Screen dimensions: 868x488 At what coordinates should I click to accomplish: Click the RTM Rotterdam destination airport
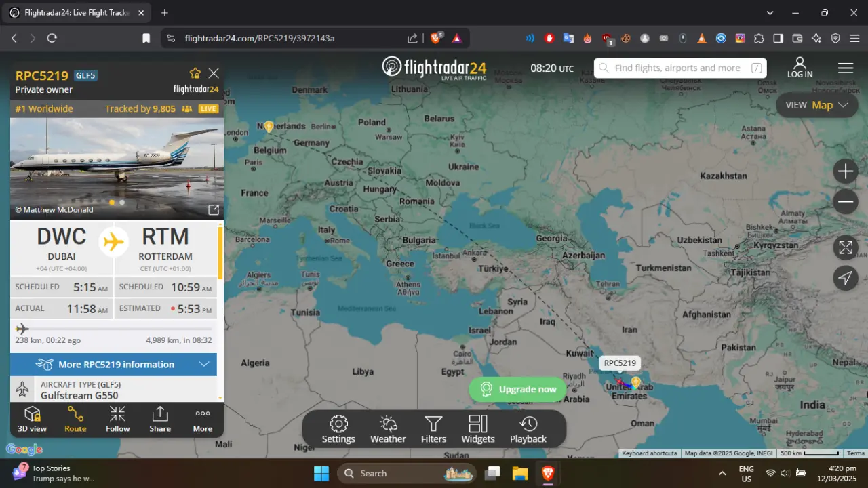(x=165, y=244)
